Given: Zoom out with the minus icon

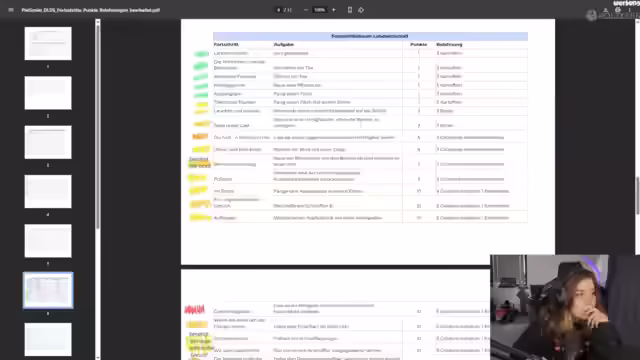Looking at the screenshot, I should [306, 10].
